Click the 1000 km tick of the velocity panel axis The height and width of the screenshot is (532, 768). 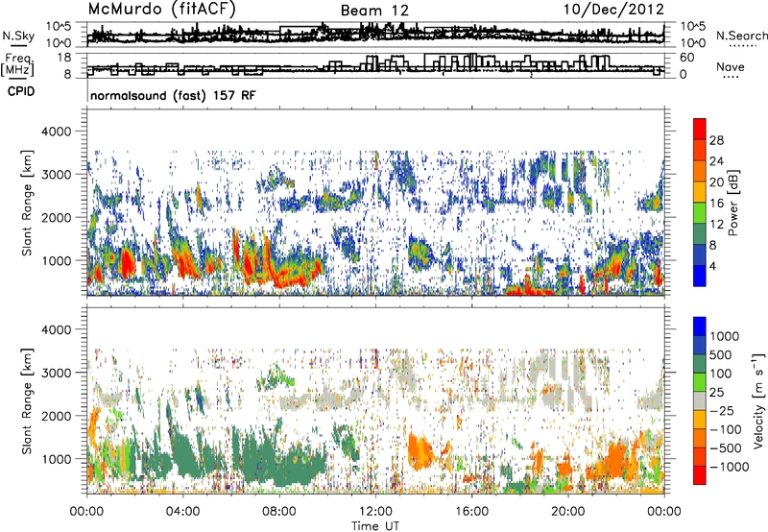click(x=57, y=459)
